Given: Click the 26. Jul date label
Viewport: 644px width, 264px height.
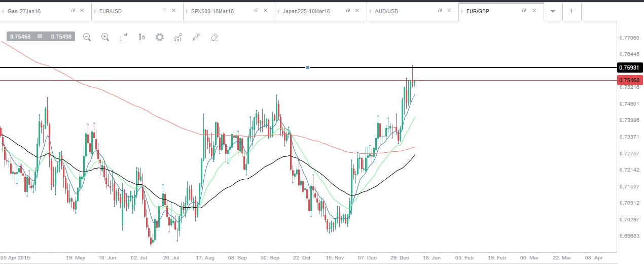Looking at the screenshot, I should (x=172, y=258).
